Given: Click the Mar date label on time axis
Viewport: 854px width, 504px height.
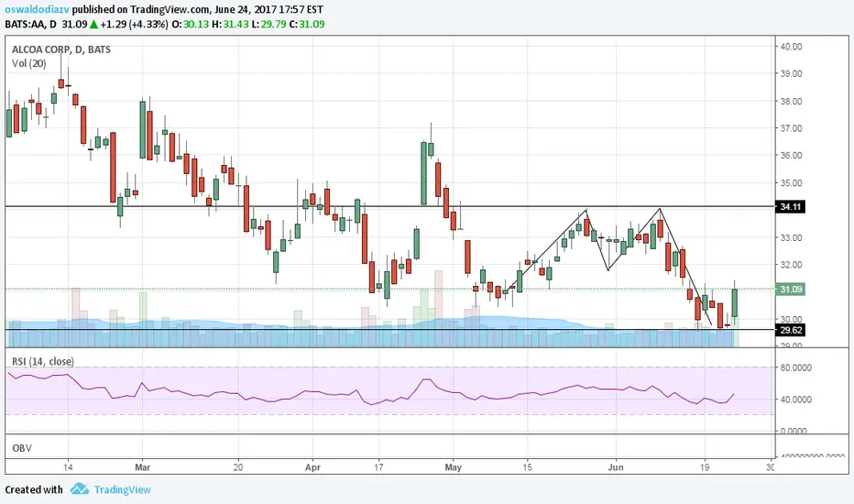Looking at the screenshot, I should pos(142,467).
